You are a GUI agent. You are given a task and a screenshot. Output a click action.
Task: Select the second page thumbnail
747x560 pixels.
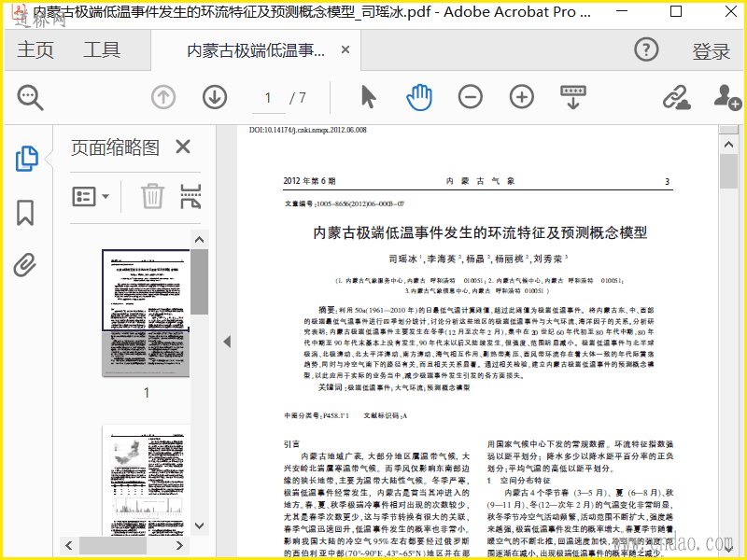pyautogui.click(x=146, y=480)
